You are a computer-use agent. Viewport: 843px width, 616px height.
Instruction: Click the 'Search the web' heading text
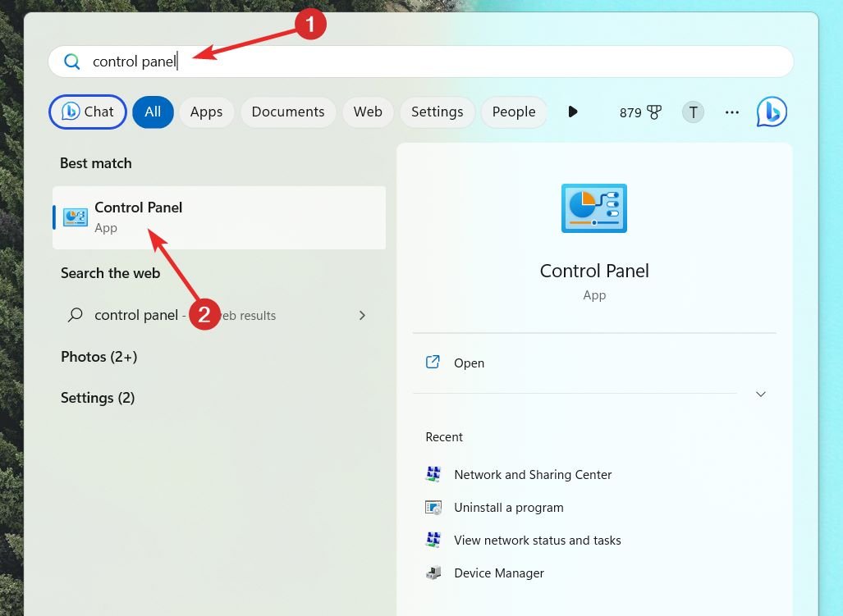(x=110, y=273)
